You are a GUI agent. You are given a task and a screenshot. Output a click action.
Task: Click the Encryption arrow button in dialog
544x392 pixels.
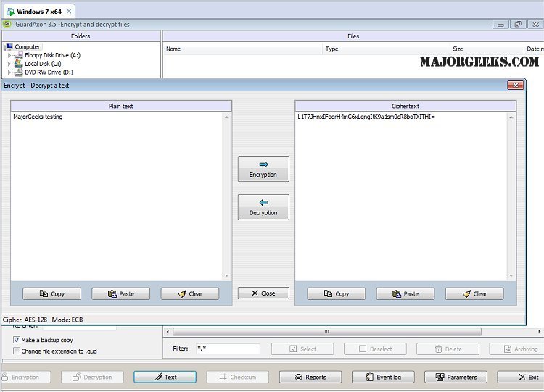point(263,169)
